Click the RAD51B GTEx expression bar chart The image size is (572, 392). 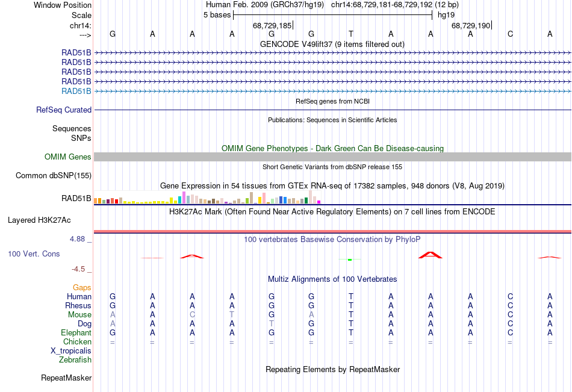tap(207, 198)
